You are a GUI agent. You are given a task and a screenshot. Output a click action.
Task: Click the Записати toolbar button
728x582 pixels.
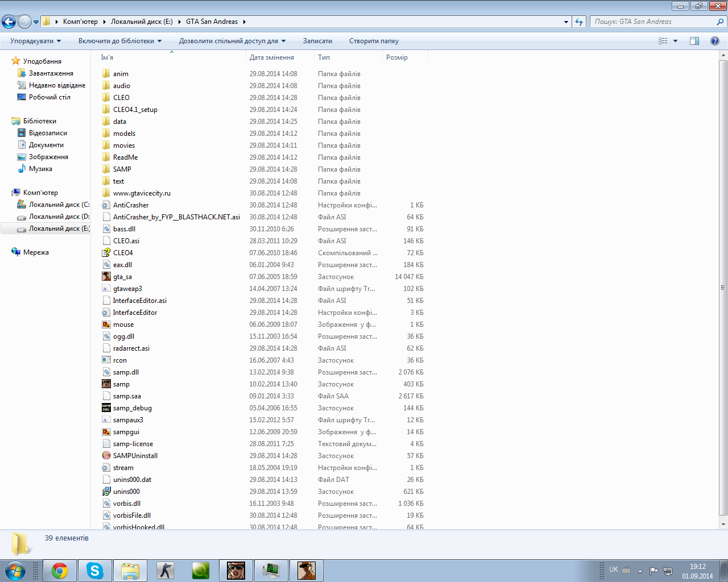click(x=317, y=41)
